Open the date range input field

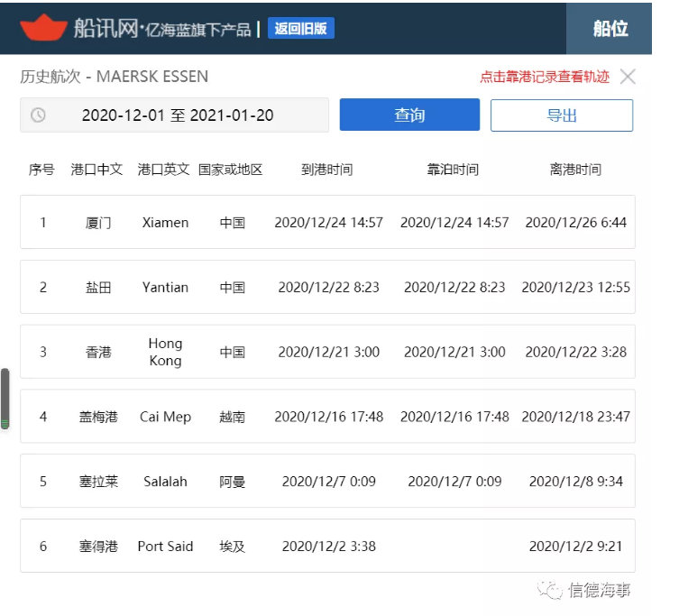coord(178,115)
